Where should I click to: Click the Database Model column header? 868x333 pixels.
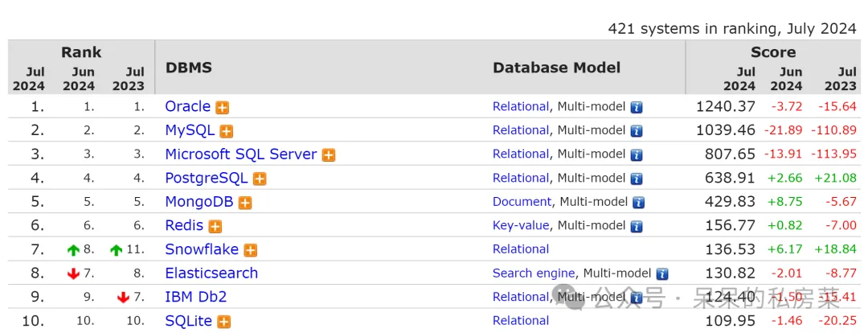coord(556,68)
